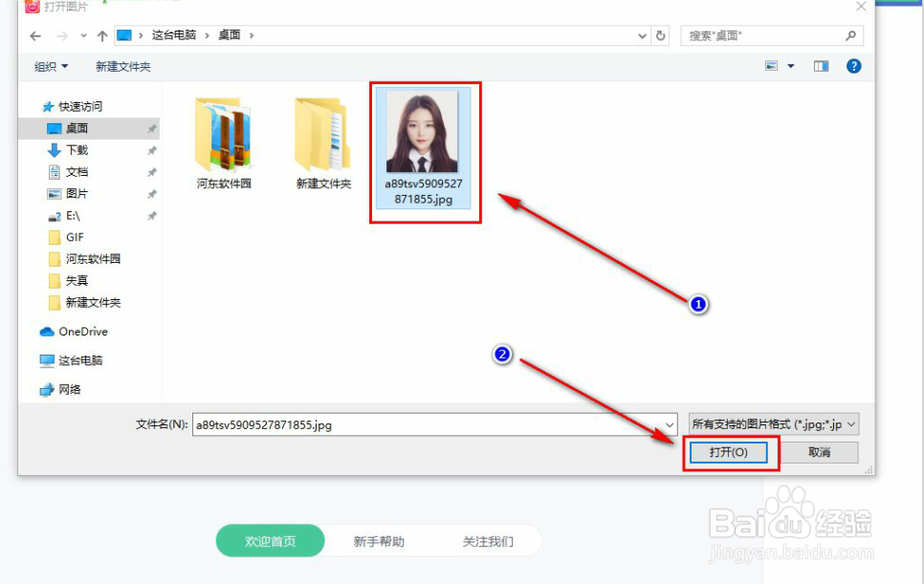The height and width of the screenshot is (584, 924).
Task: Navigate up one folder level with the up arrow
Action: pos(101,34)
